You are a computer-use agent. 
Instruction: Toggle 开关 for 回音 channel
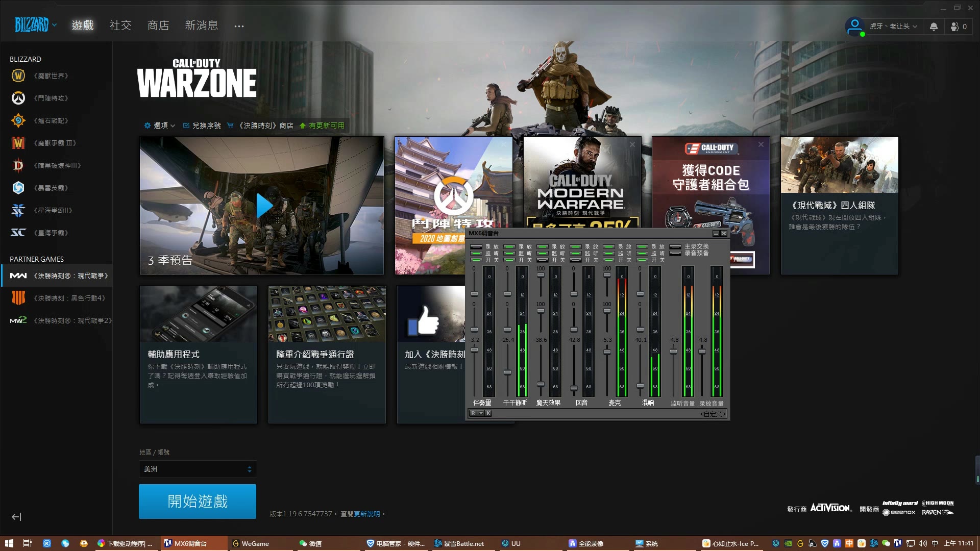(x=575, y=260)
